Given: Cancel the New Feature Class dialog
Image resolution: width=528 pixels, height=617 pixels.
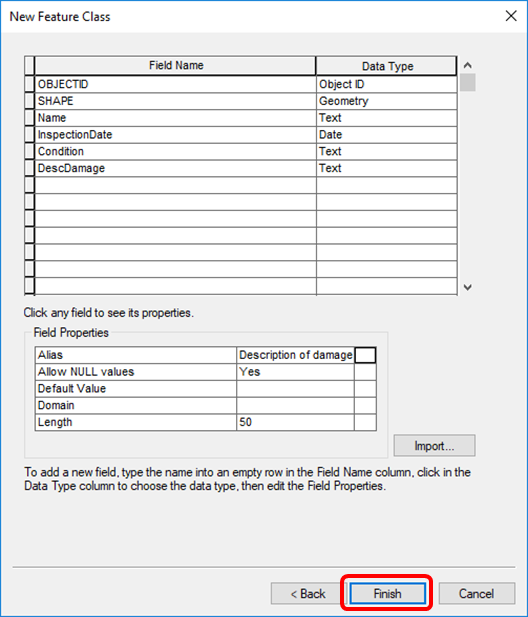Looking at the screenshot, I should tap(476, 593).
